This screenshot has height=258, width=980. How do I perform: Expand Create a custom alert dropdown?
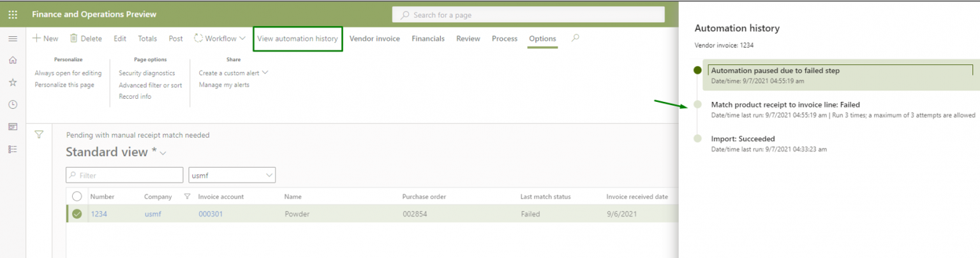click(234, 73)
